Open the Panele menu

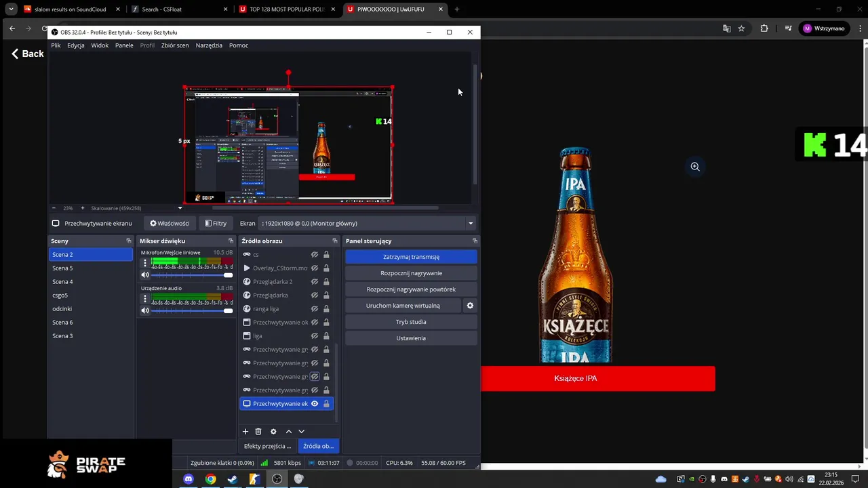point(124,45)
